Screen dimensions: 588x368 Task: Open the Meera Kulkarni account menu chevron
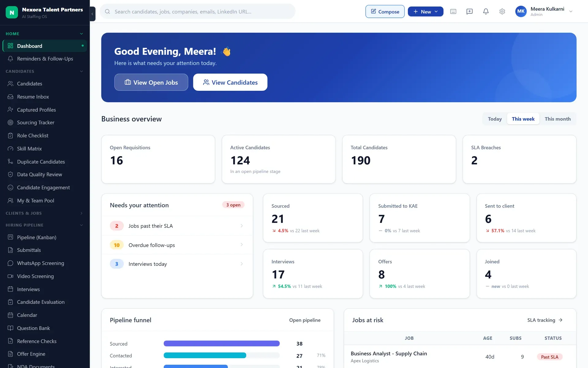pos(571,11)
